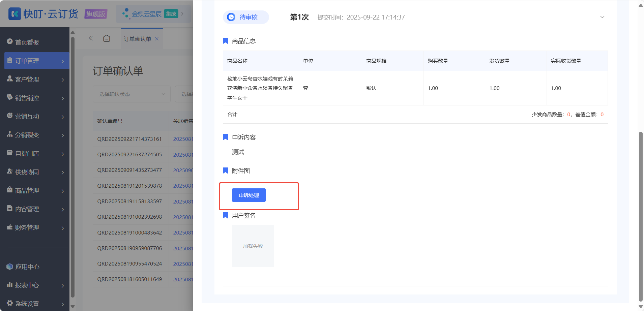Expand the 财务管理 chevron arrow
Viewport: 644px width, 311px height.
click(63, 228)
